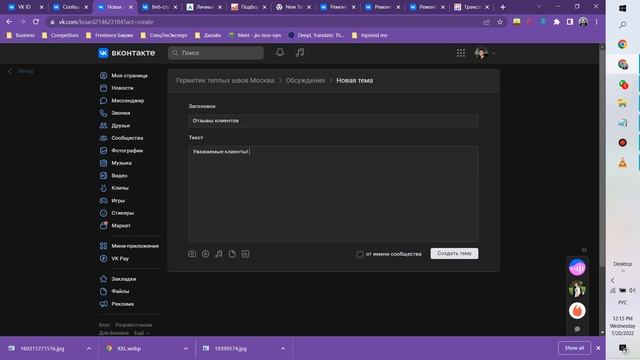Reload the page
The width and height of the screenshot is (640, 360).
(36, 22)
